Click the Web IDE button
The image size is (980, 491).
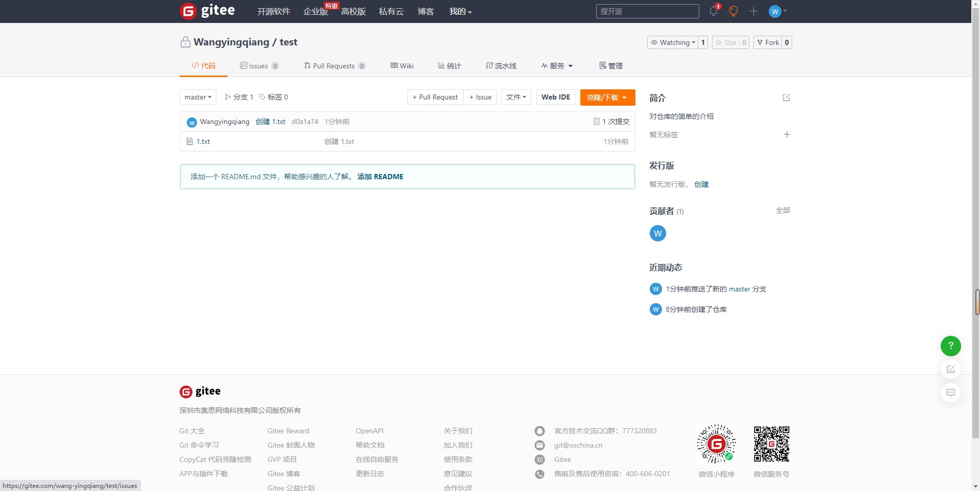click(555, 97)
